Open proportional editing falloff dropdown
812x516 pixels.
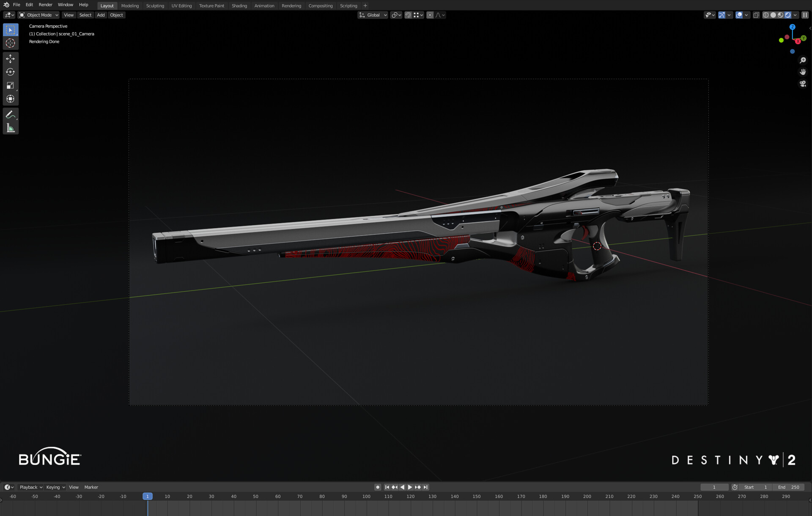[440, 15]
